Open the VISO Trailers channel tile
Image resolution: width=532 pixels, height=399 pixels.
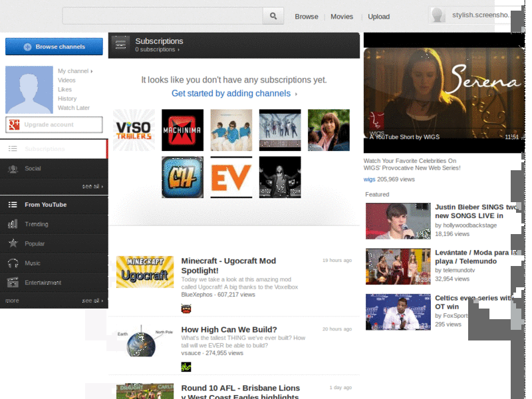click(x=134, y=130)
